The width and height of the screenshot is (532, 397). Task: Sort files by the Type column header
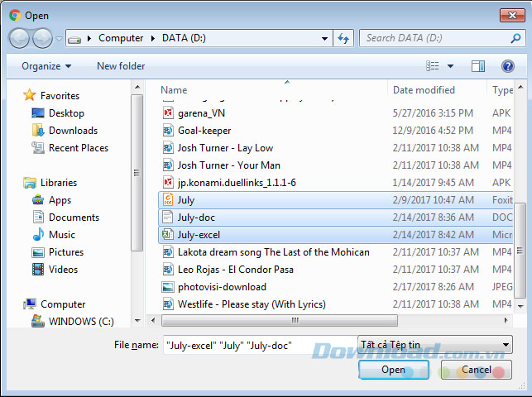click(502, 90)
